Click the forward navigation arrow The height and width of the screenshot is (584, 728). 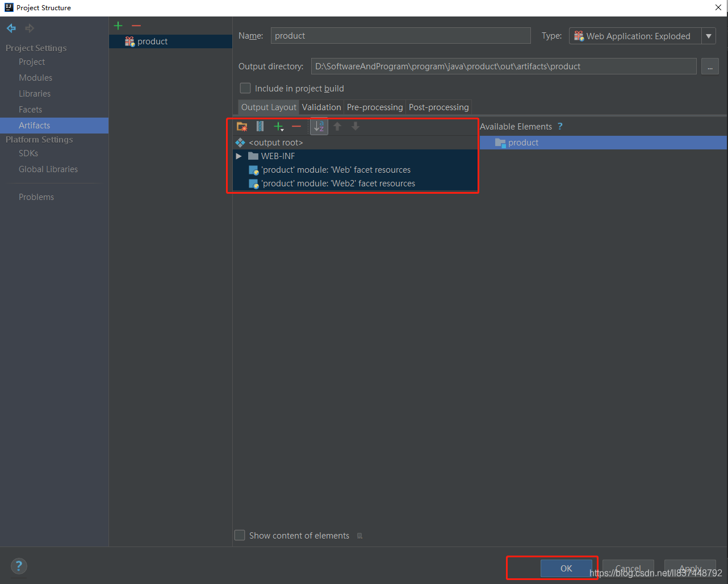[x=30, y=28]
